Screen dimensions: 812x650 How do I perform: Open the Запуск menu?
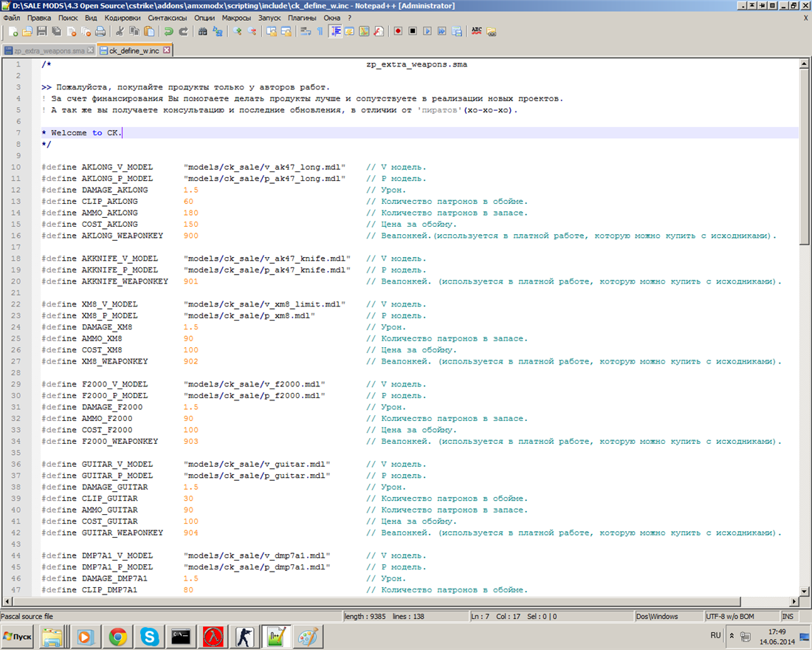pos(269,18)
